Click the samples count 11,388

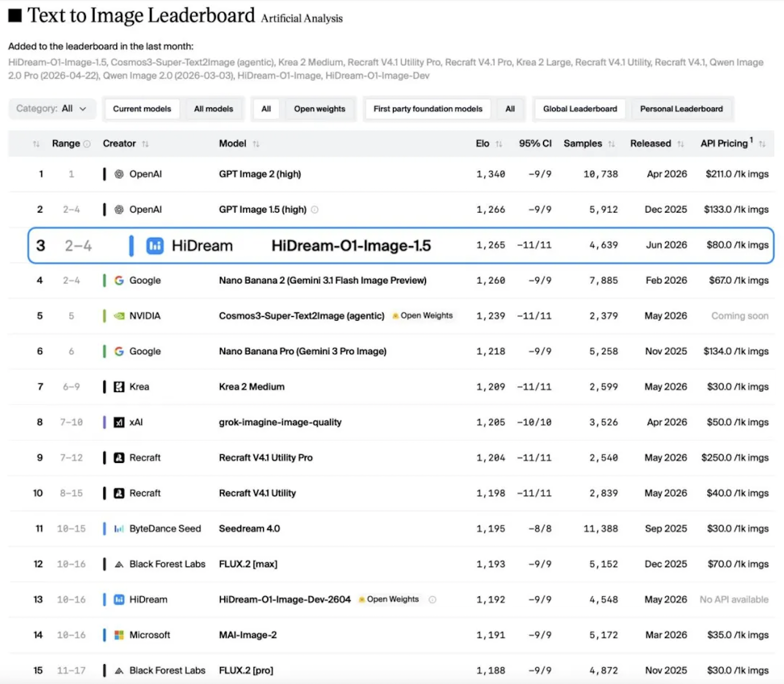pyautogui.click(x=600, y=529)
